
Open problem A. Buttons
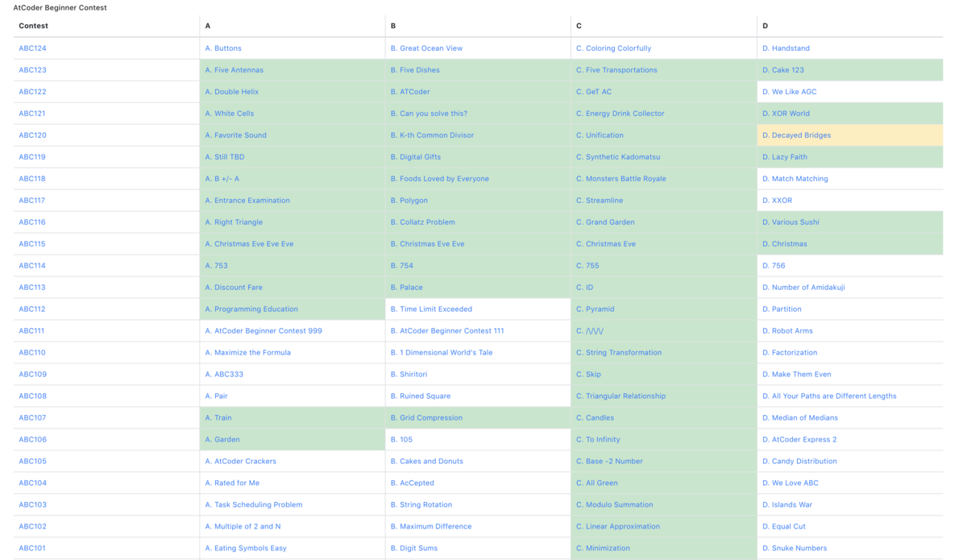tap(223, 48)
